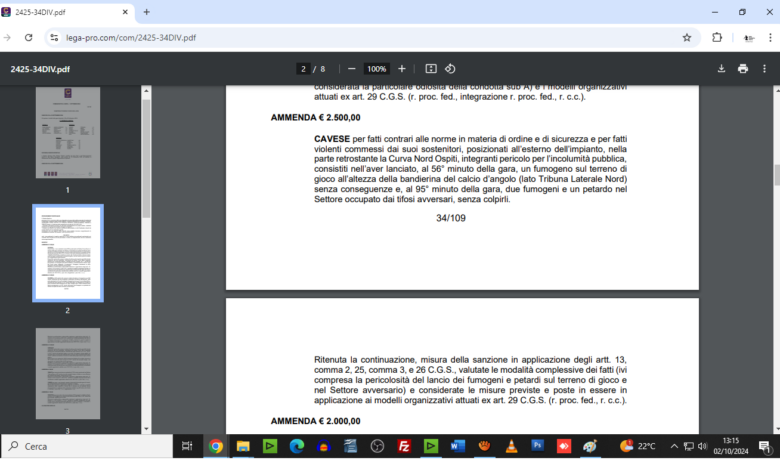Click the page number text 34/109
Screen dimensions: 780x470
[451, 218]
